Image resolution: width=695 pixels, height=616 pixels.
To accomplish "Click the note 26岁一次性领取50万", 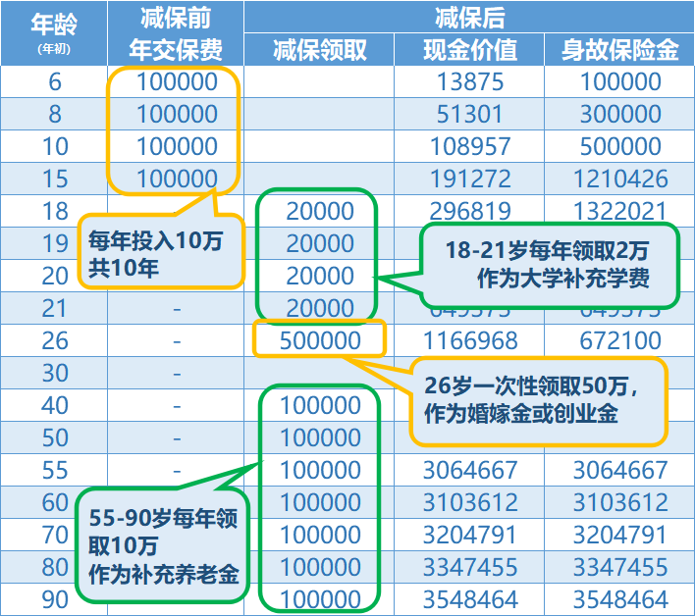I will pyautogui.click(x=538, y=401).
